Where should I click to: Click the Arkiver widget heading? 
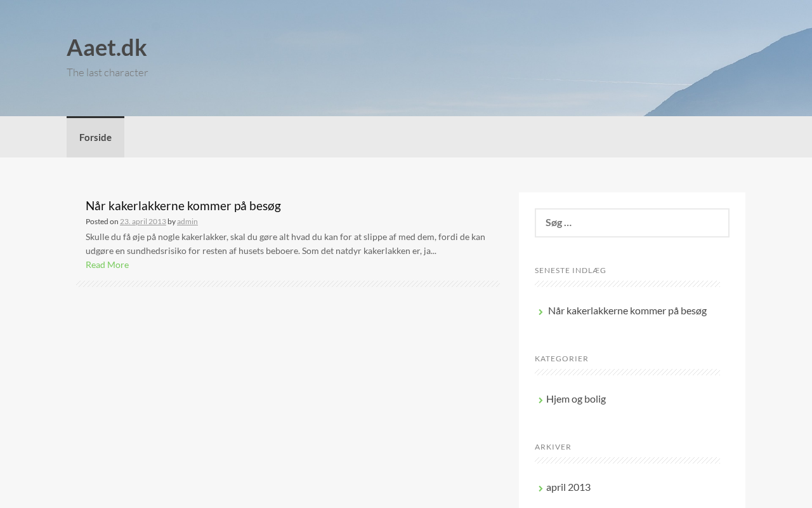(x=553, y=447)
